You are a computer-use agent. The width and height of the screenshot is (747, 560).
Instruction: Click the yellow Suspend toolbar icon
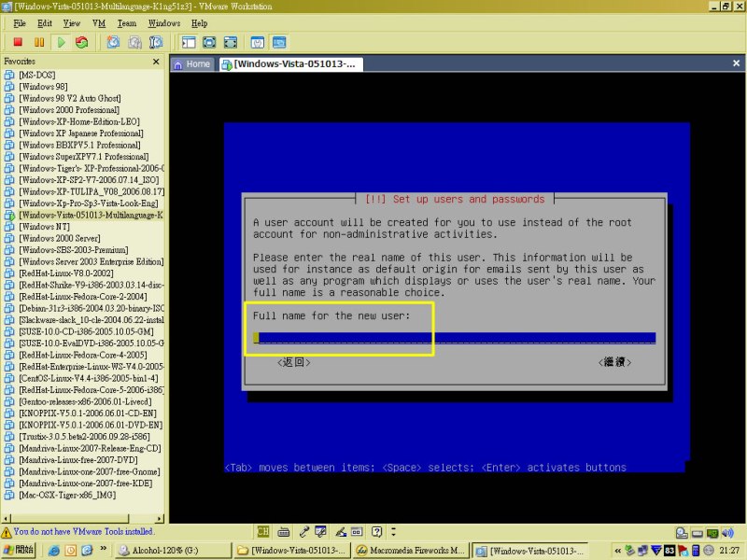tap(39, 42)
